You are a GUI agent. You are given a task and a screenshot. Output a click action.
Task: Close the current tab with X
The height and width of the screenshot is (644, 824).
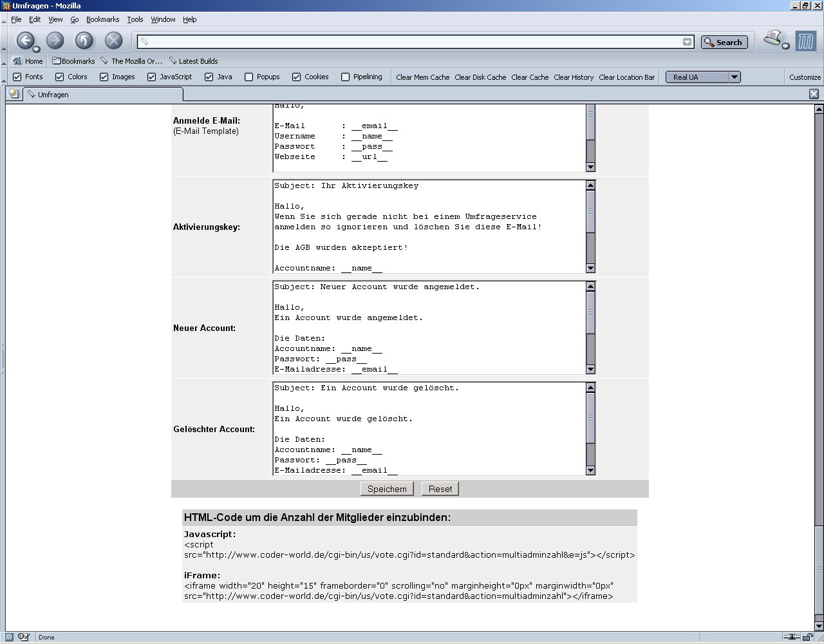point(814,94)
